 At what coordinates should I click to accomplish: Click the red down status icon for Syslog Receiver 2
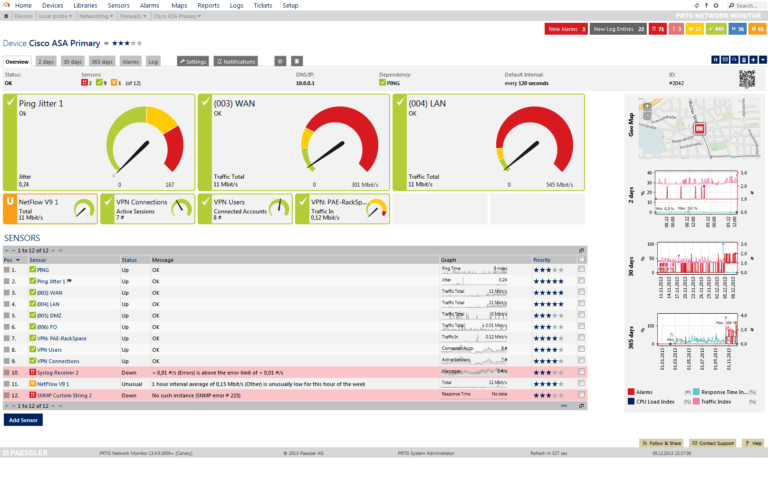[33, 371]
